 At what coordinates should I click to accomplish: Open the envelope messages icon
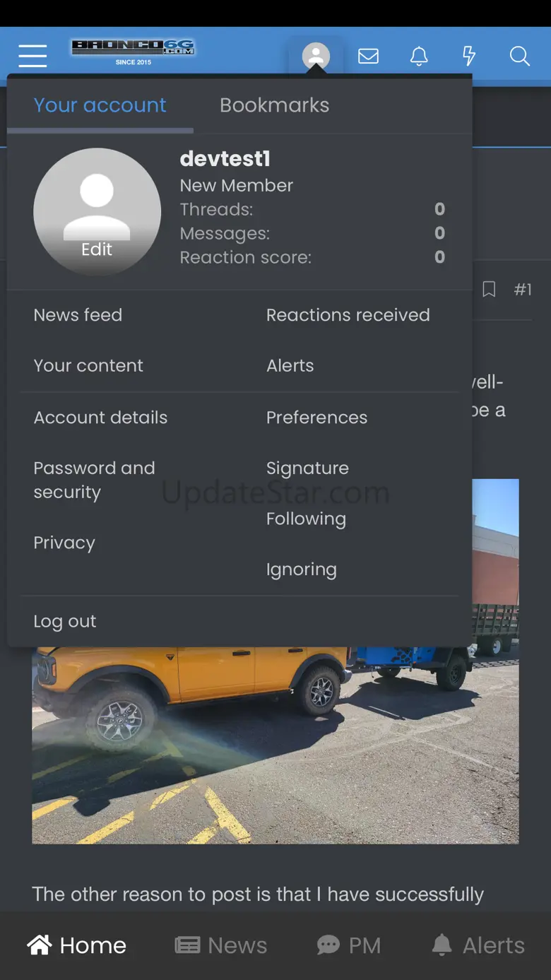tap(368, 56)
